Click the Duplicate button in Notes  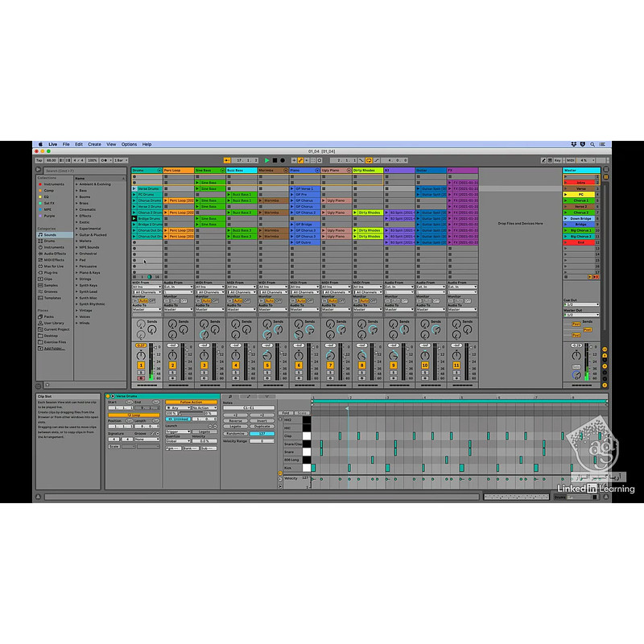point(262,426)
